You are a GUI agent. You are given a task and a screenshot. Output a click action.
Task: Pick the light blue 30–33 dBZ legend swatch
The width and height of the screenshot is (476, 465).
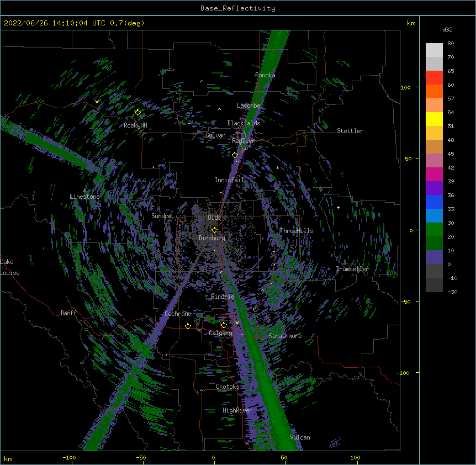[434, 216]
